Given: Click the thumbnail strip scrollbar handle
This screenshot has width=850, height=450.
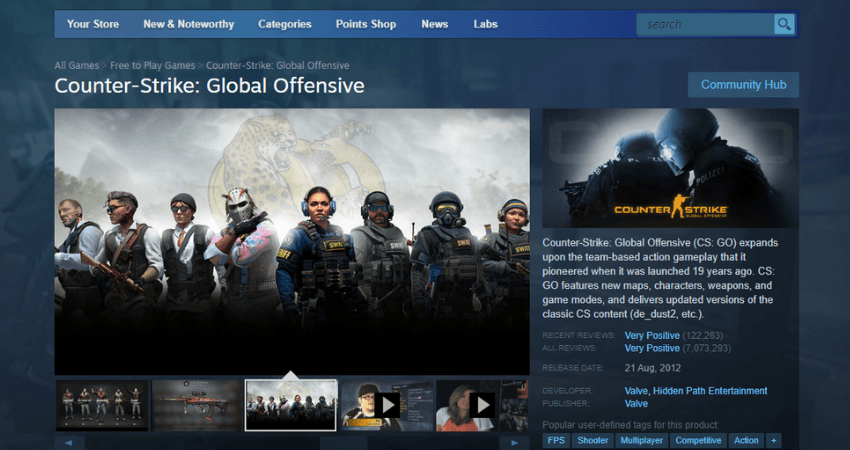Looking at the screenshot, I should pyautogui.click(x=343, y=443).
